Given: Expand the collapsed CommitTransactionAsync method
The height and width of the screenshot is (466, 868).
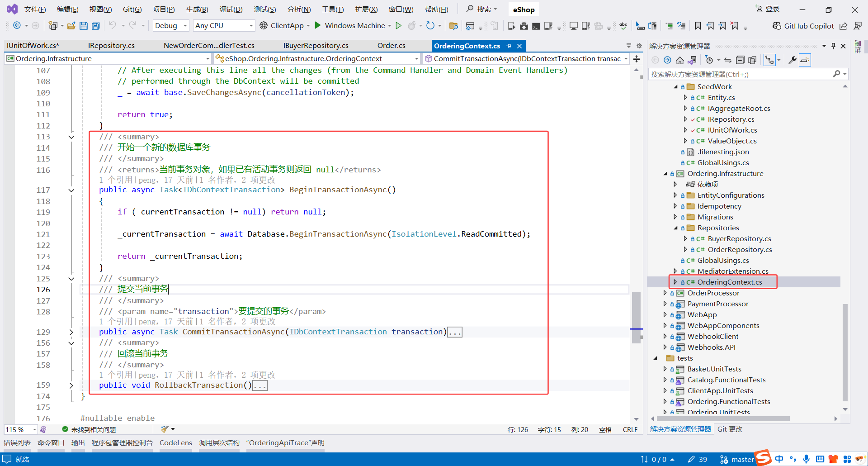Looking at the screenshot, I should pyautogui.click(x=71, y=332).
